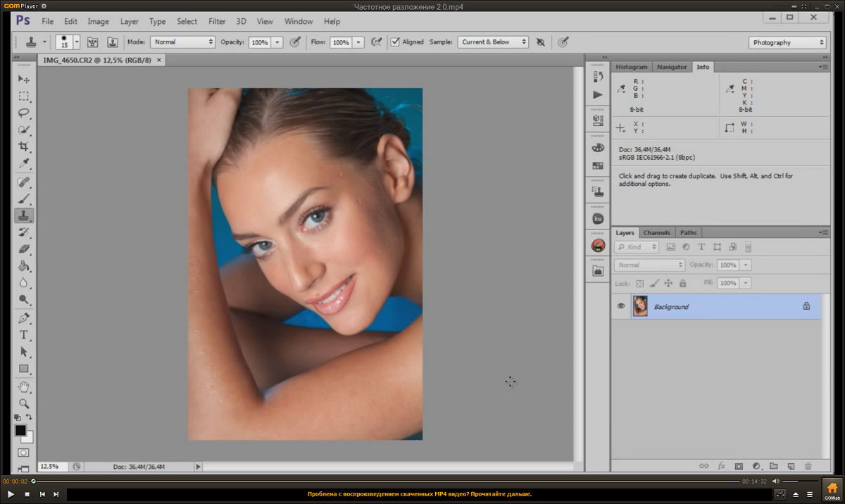Select the Eraser tool

(x=24, y=249)
